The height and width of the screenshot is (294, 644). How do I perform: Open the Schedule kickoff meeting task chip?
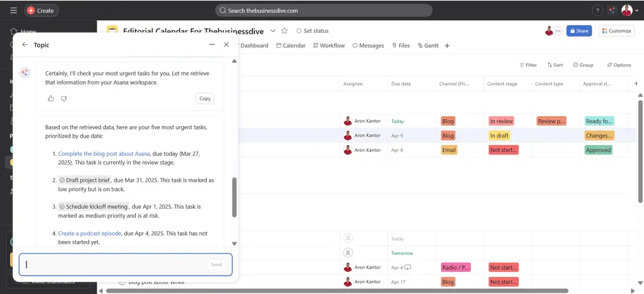tap(93, 206)
